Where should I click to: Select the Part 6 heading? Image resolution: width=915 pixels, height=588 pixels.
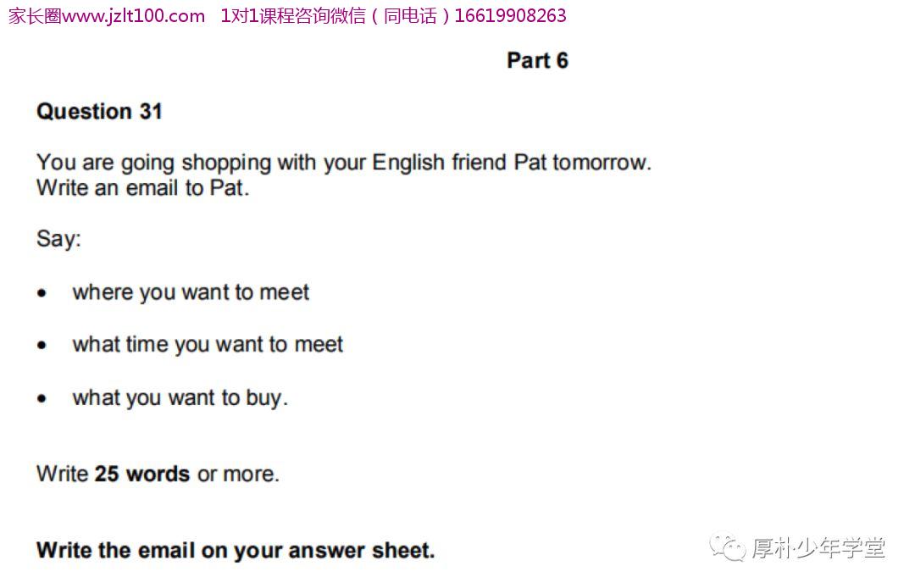(x=537, y=60)
